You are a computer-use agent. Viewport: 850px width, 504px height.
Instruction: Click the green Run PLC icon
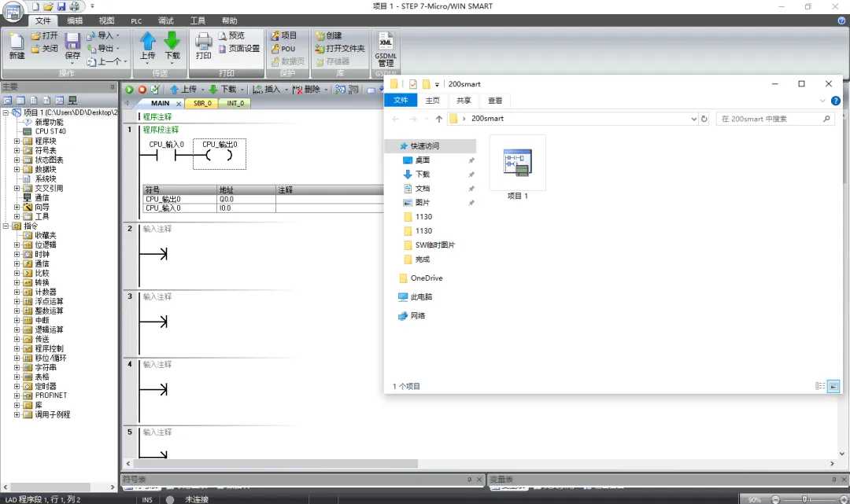click(x=130, y=90)
